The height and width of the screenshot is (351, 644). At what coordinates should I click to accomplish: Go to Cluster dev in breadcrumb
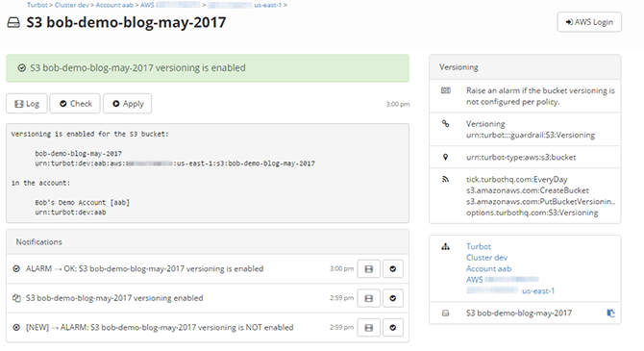pyautogui.click(x=72, y=5)
